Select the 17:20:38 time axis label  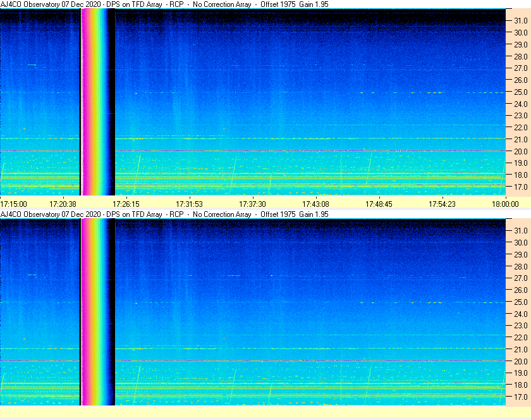[x=63, y=204]
